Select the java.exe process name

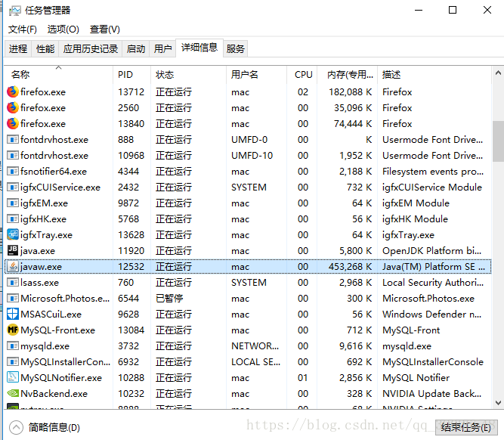38,251
